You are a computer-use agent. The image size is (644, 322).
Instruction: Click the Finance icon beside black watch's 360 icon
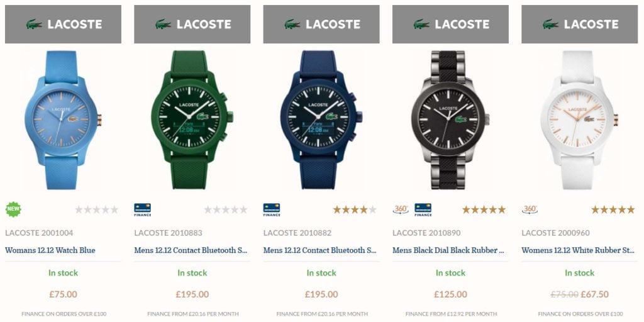423,210
